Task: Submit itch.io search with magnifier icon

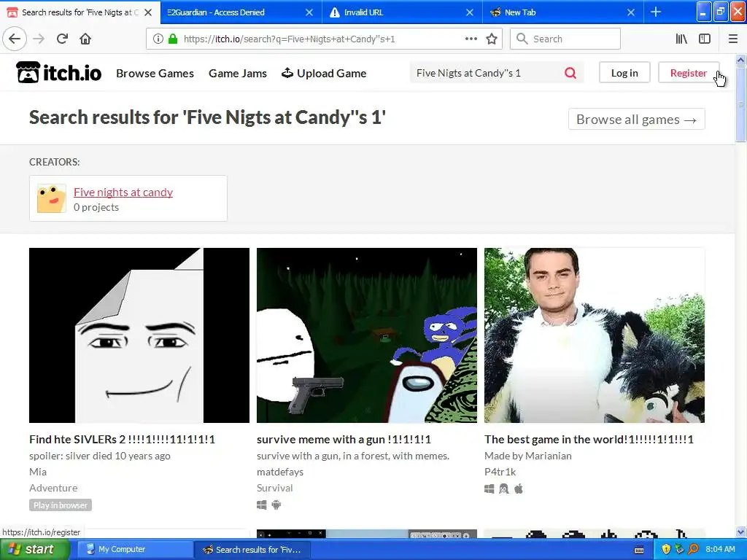Action: click(x=570, y=73)
